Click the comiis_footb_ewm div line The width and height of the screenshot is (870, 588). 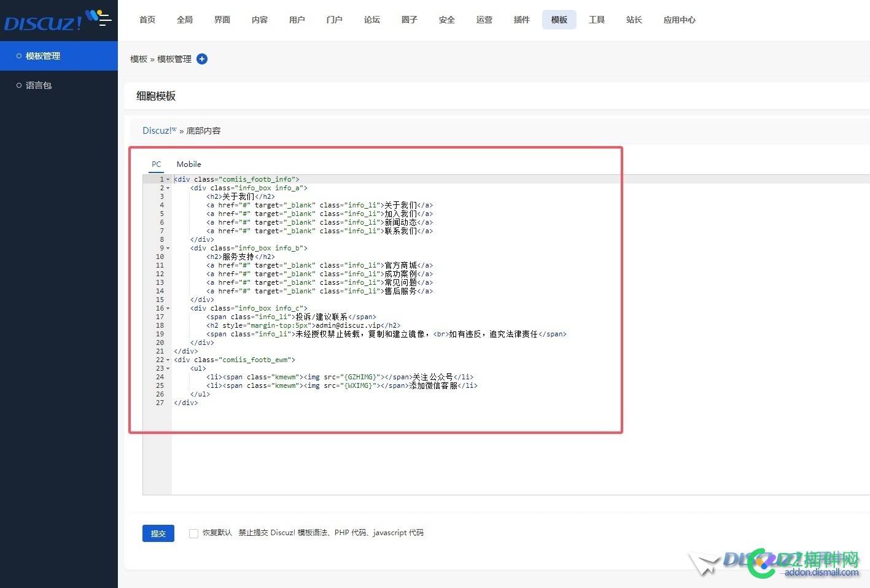235,360
